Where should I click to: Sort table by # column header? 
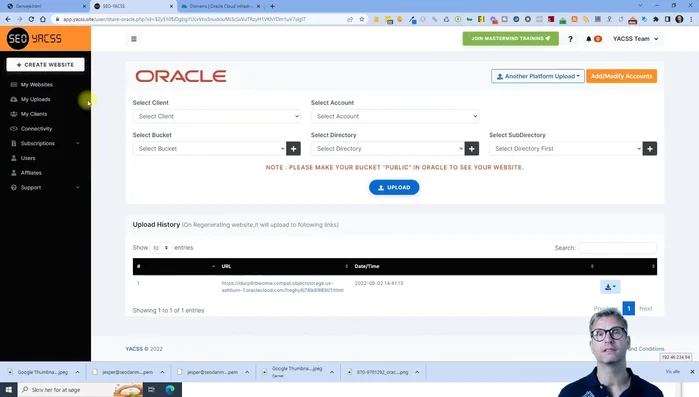[175, 266]
